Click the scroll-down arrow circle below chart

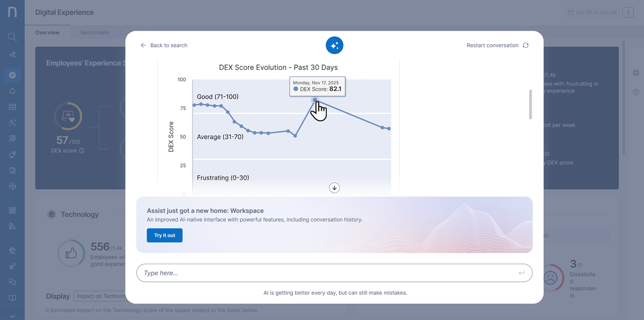[x=334, y=188]
